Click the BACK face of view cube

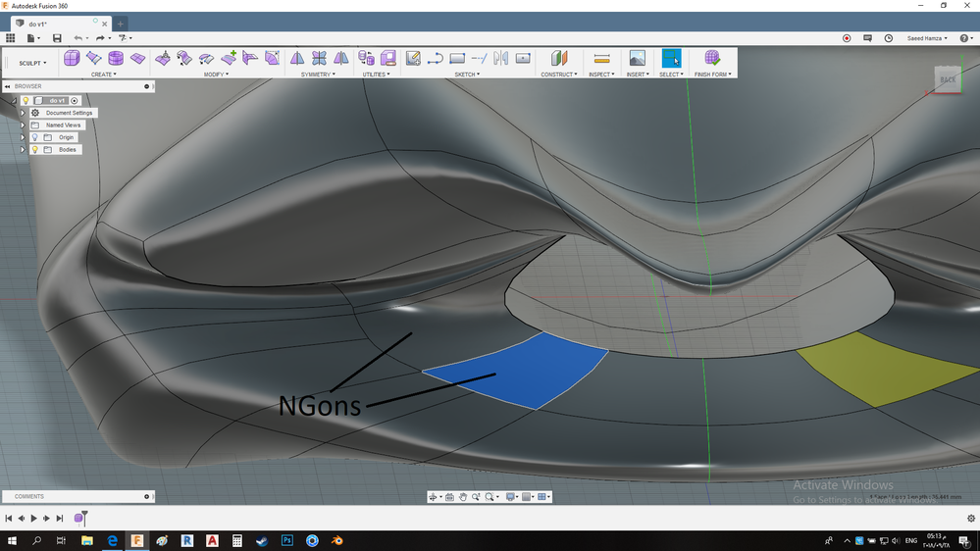point(948,79)
